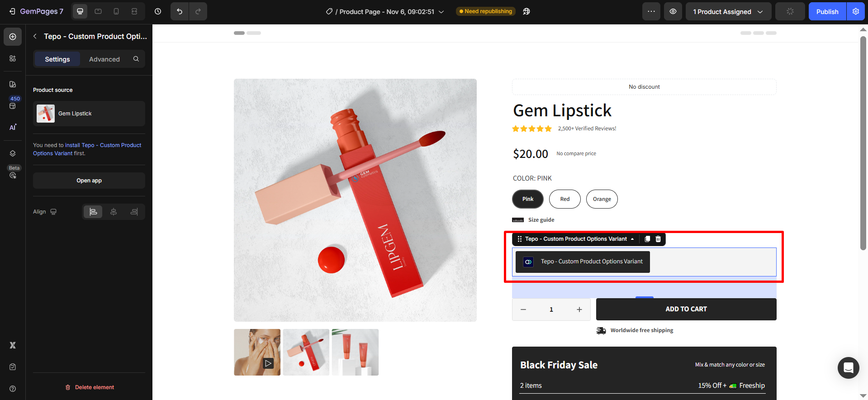This screenshot has height=400, width=868.
Task: Click the Publish button
Action: (x=827, y=12)
